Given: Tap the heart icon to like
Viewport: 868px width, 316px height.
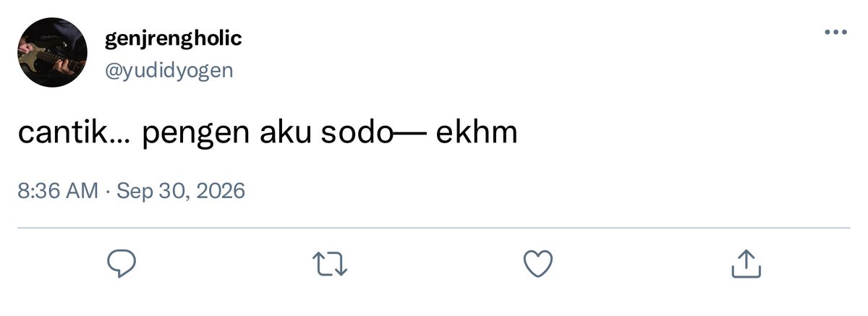Looking at the screenshot, I should coord(537,264).
